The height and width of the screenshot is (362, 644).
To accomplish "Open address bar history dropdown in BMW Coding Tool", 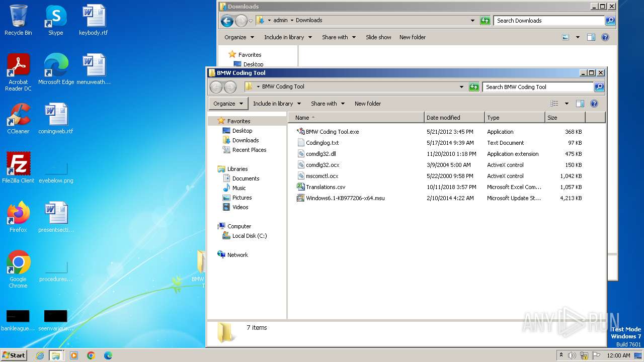I will (x=461, y=87).
